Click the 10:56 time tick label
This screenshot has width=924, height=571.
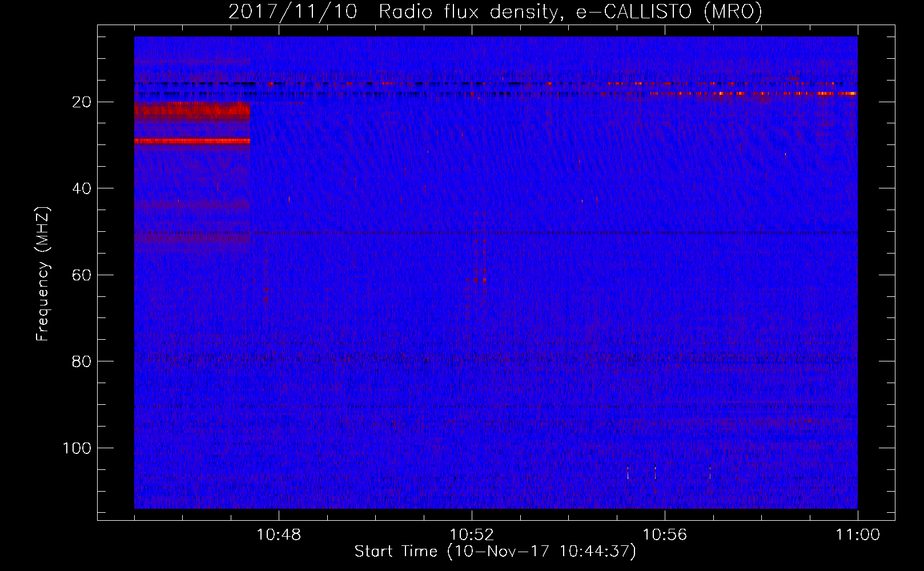coord(665,535)
